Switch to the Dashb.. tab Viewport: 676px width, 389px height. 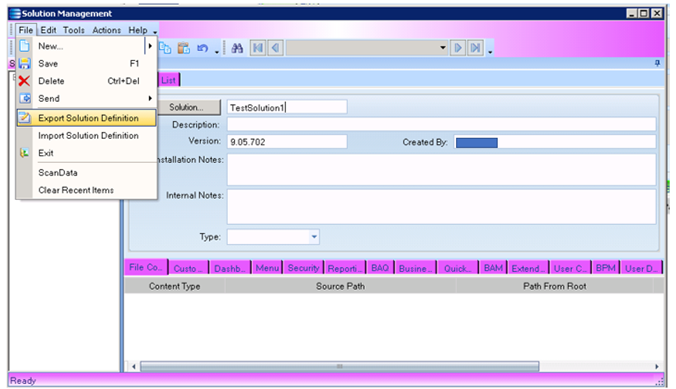pos(230,268)
